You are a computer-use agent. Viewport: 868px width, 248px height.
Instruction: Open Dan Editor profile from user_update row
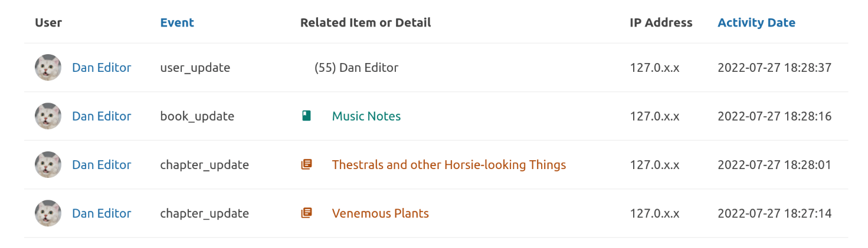click(101, 68)
